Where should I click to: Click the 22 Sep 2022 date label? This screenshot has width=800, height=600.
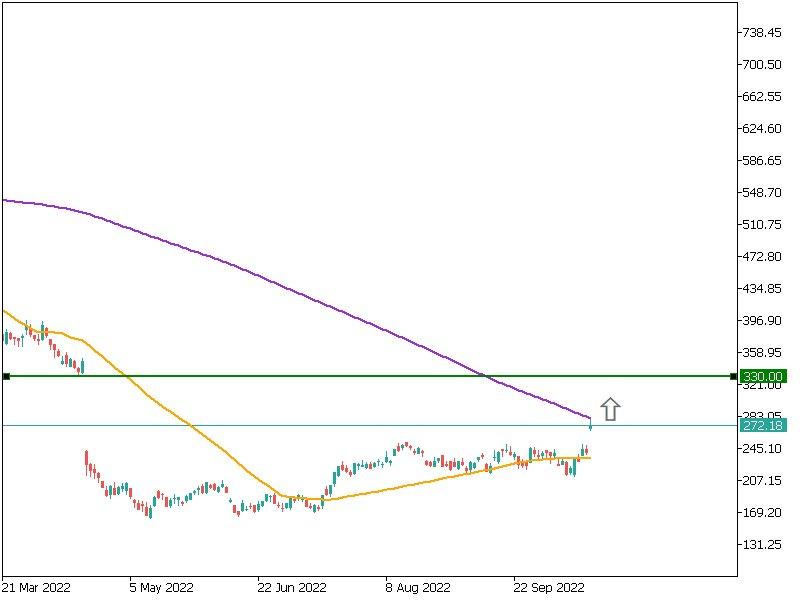click(x=548, y=587)
